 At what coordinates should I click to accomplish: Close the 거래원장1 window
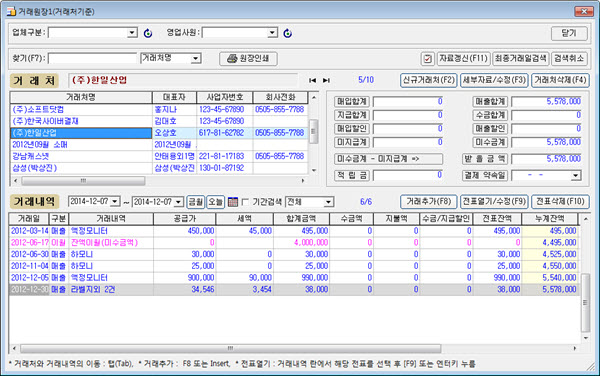(584, 11)
